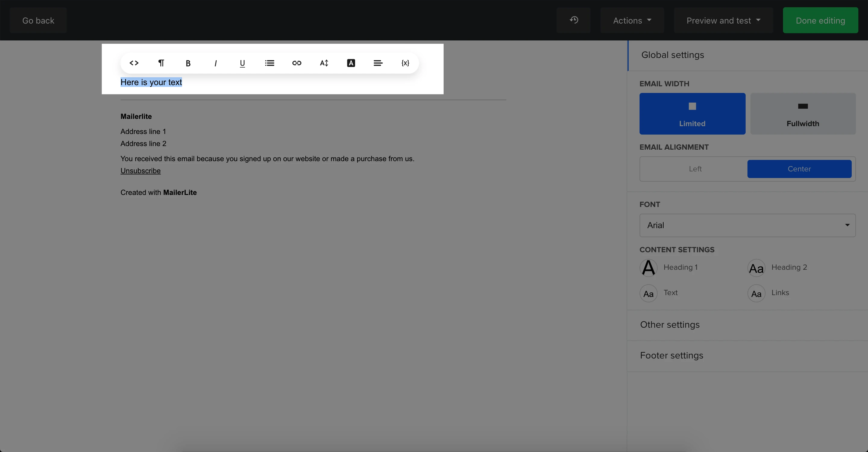Insert a bulleted list
Image resolution: width=868 pixels, height=452 pixels.
pos(269,63)
